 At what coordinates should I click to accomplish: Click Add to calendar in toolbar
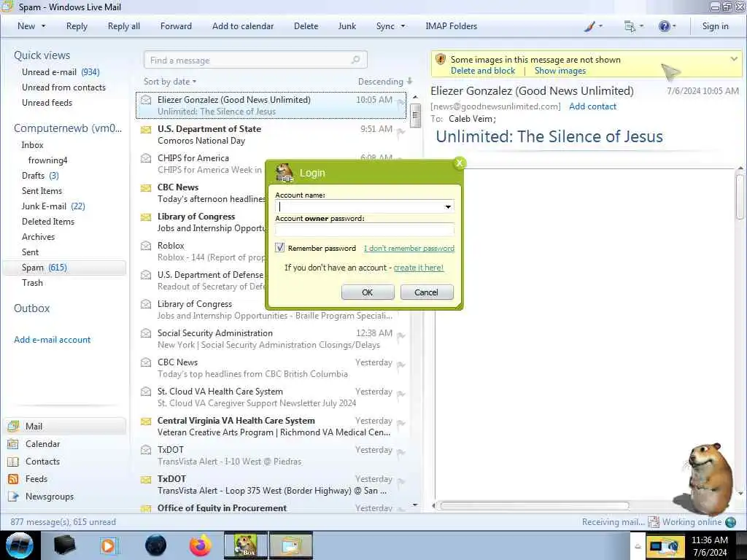(243, 26)
